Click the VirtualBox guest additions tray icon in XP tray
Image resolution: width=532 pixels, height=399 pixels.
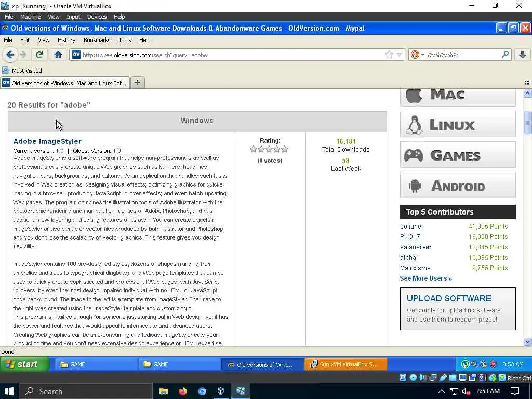(x=484, y=364)
